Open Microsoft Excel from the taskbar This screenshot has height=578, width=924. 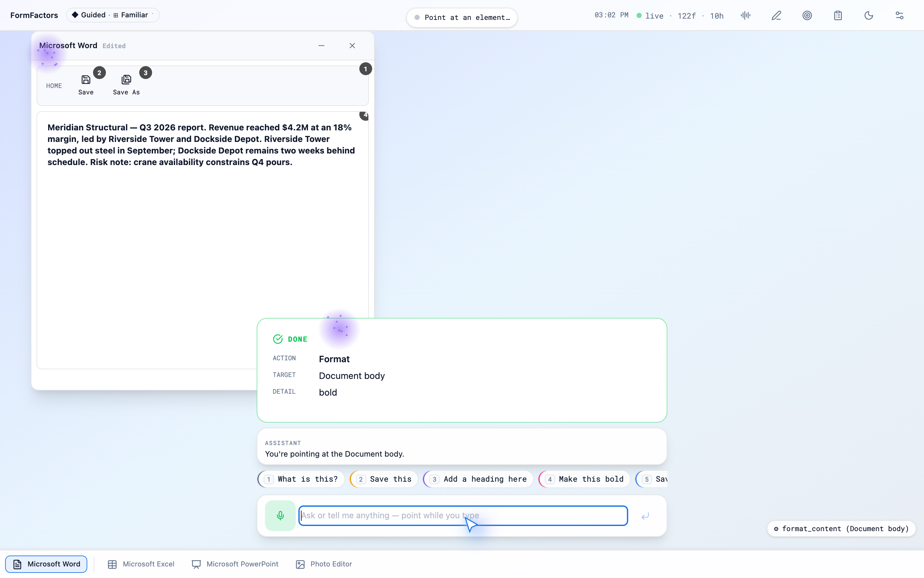point(141,564)
